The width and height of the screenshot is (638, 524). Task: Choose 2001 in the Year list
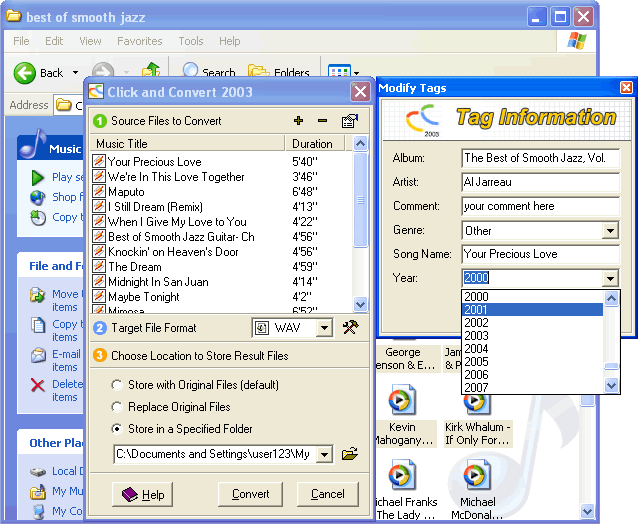pos(533,310)
